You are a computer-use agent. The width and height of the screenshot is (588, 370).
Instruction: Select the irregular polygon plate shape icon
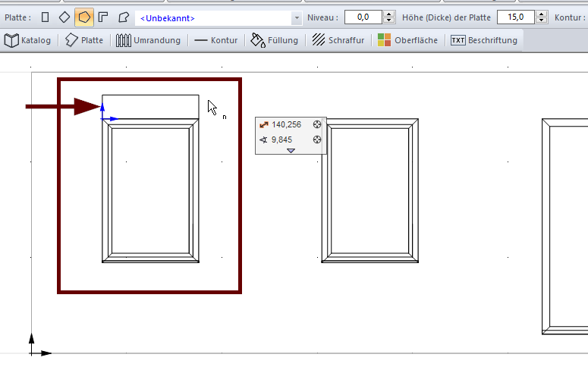point(123,17)
